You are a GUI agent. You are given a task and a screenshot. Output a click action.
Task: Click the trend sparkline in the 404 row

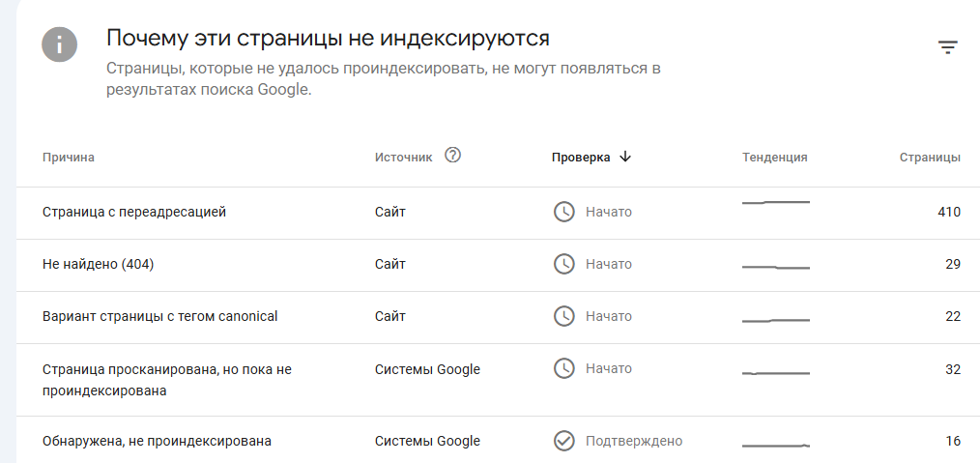[776, 267]
